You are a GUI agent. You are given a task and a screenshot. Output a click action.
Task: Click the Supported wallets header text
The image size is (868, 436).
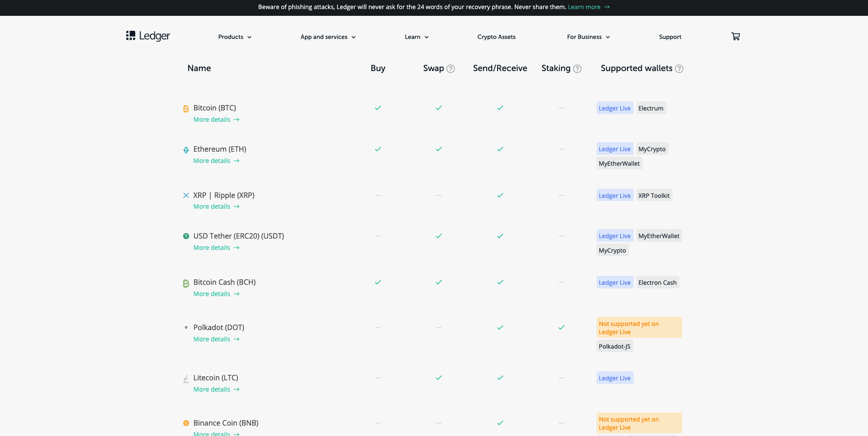[x=636, y=68]
